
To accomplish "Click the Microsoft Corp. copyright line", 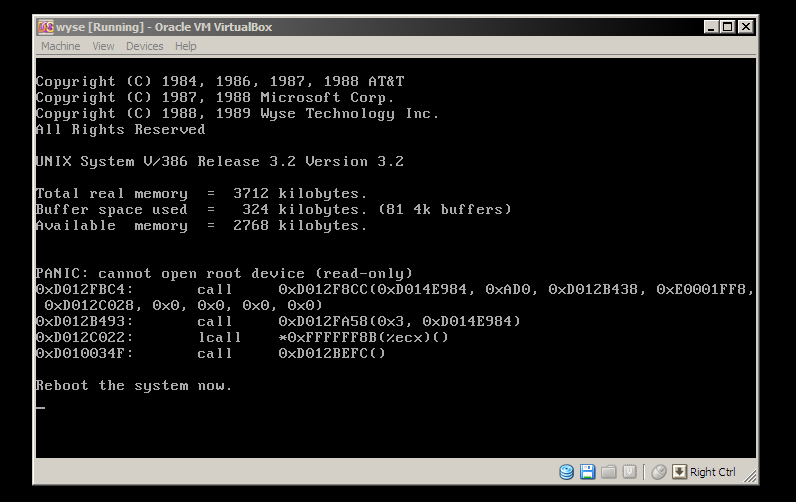I will pos(214,97).
